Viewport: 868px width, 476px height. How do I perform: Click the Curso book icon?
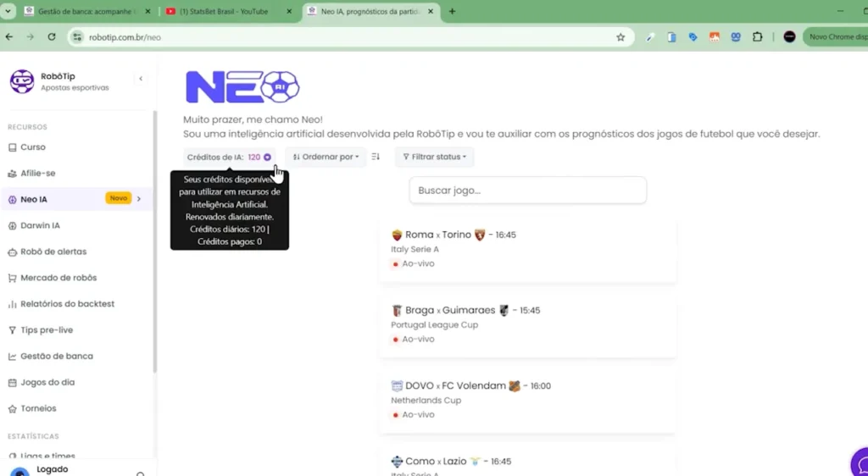[x=12, y=147]
